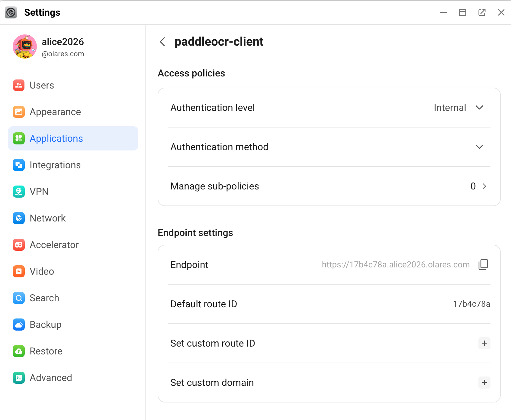Viewport: 511px width, 420px height.
Task: Expand the Authentication method dropdown arrow
Action: [479, 147]
